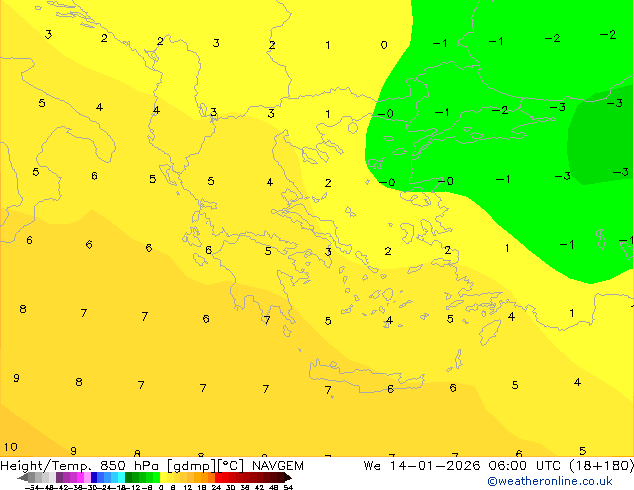Pick the cyan legend swatch above -18
The image size is (634, 490).
122,477
